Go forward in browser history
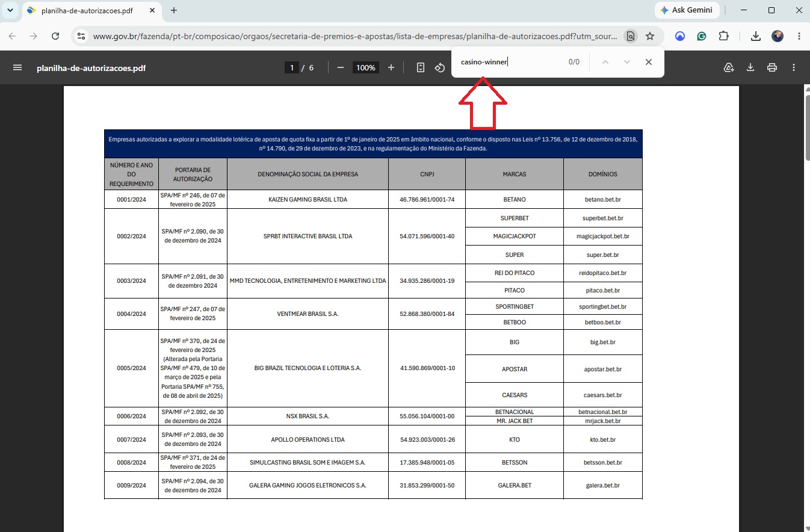Viewport: 810px width, 532px height. 34,36
